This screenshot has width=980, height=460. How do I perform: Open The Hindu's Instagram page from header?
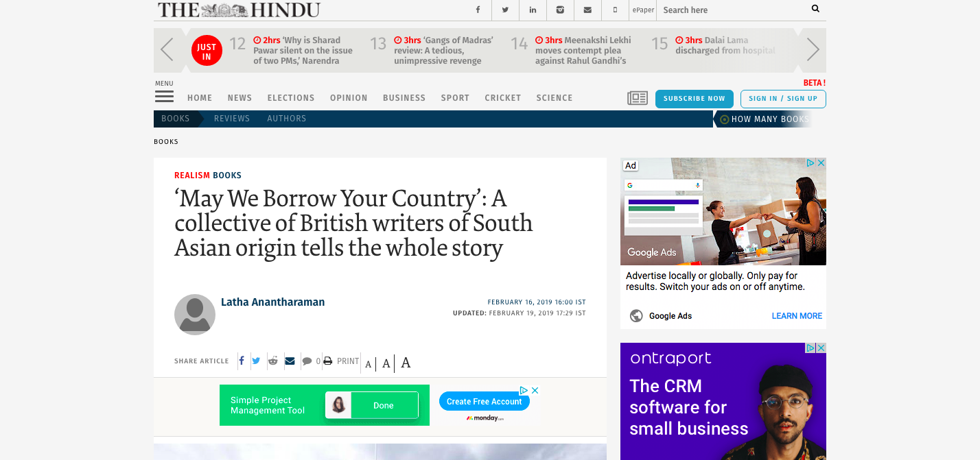tap(560, 10)
